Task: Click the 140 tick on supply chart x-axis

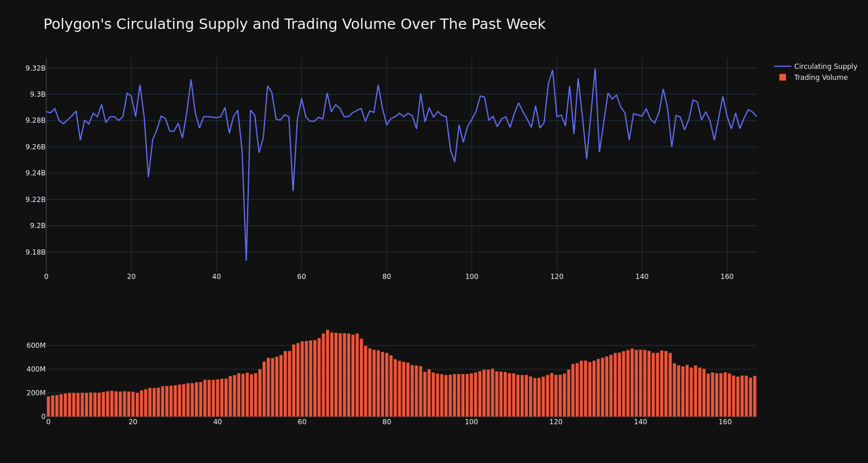Action: (x=642, y=277)
